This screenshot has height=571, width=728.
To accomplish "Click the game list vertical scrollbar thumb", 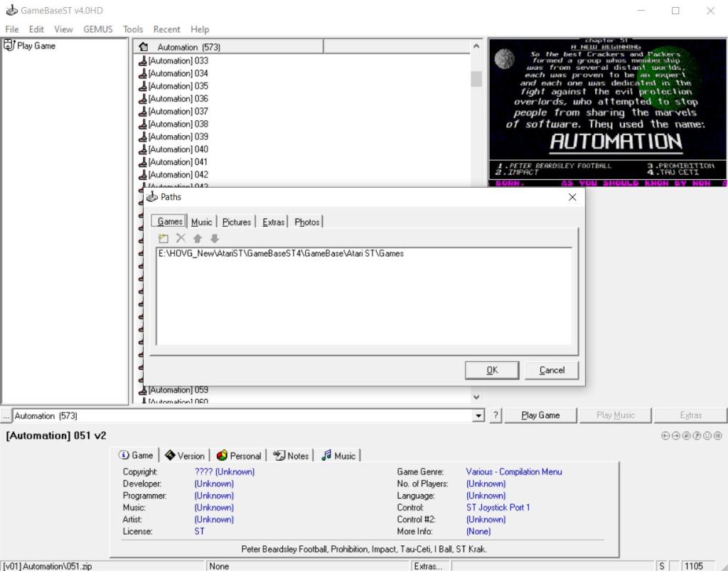I will 476,78.
